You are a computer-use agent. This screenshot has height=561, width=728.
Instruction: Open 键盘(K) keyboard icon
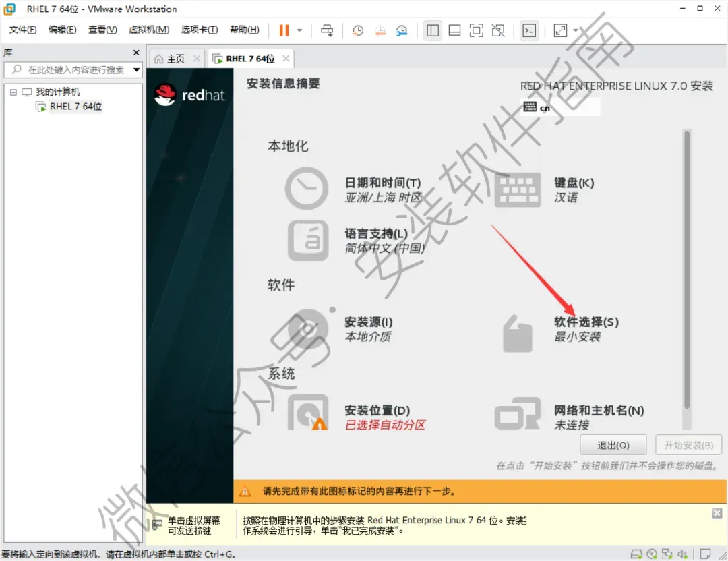pyautogui.click(x=518, y=190)
